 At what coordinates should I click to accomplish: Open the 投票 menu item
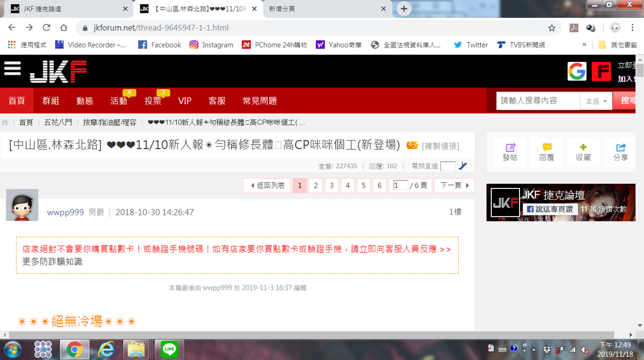tap(153, 101)
